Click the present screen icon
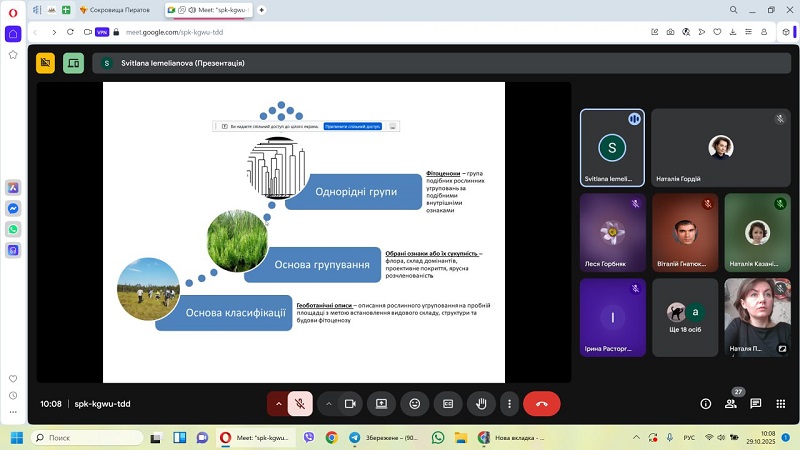Viewport: 800px width, 450px height. coord(381,403)
